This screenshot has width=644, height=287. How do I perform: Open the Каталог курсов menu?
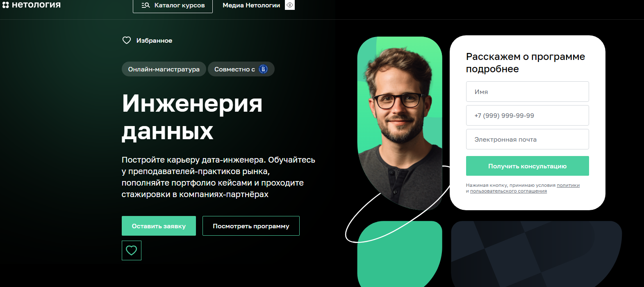click(173, 5)
